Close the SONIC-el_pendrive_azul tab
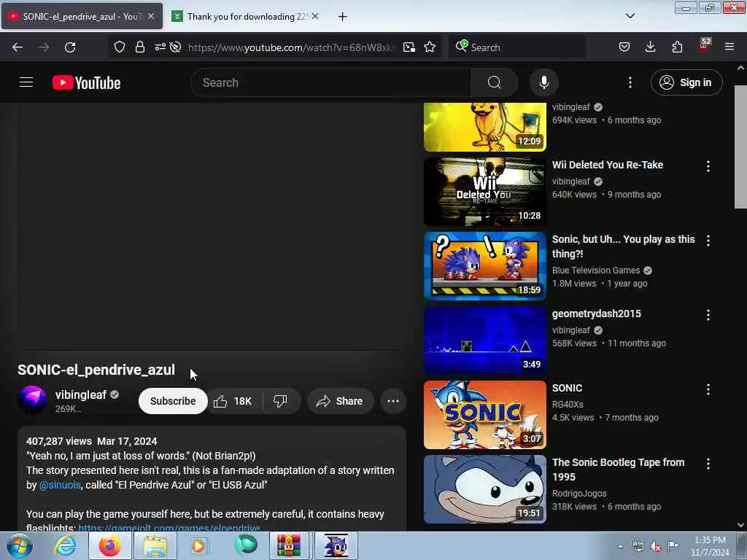Image resolution: width=747 pixels, height=560 pixels. tap(151, 16)
